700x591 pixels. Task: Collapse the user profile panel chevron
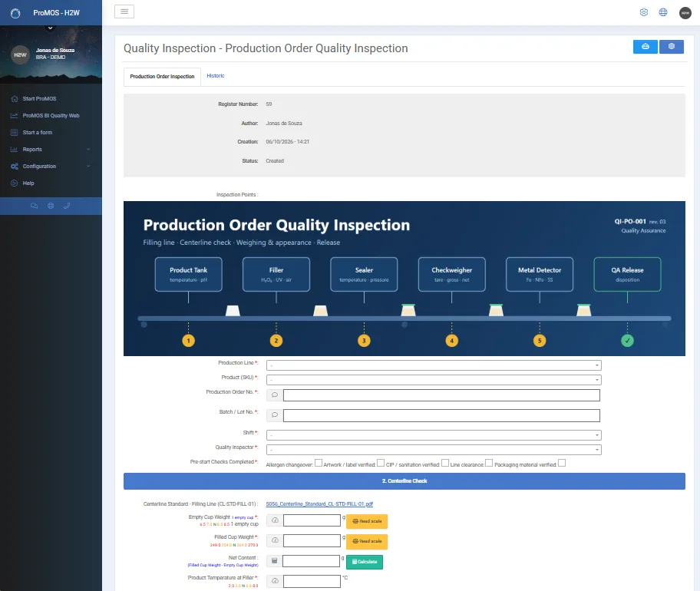51,28
